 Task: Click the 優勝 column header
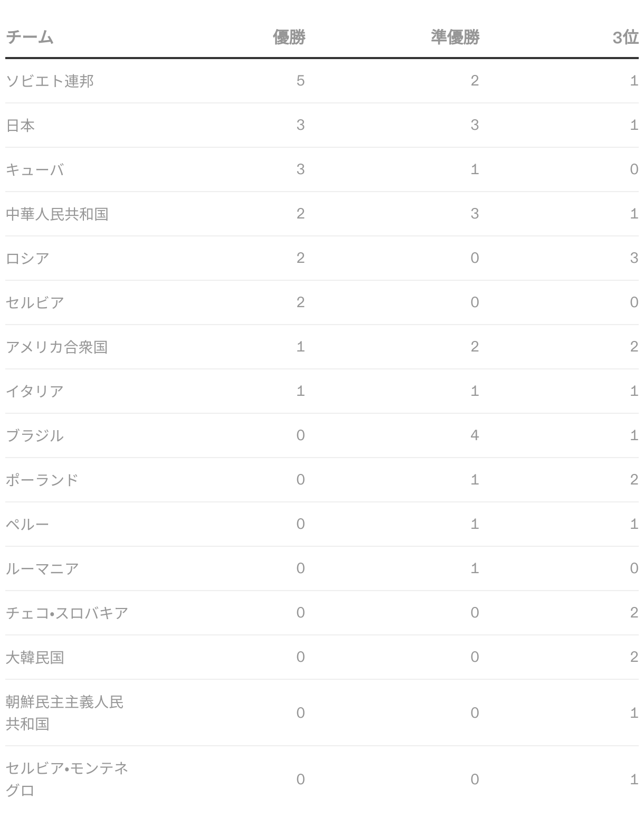289,37
